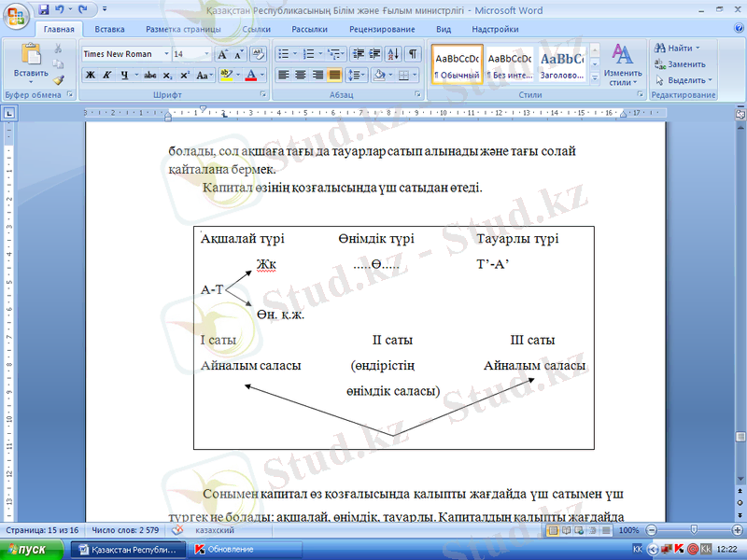This screenshot has width=747, height=560.
Task: Switch to Рецензирование tab
Action: [382, 29]
